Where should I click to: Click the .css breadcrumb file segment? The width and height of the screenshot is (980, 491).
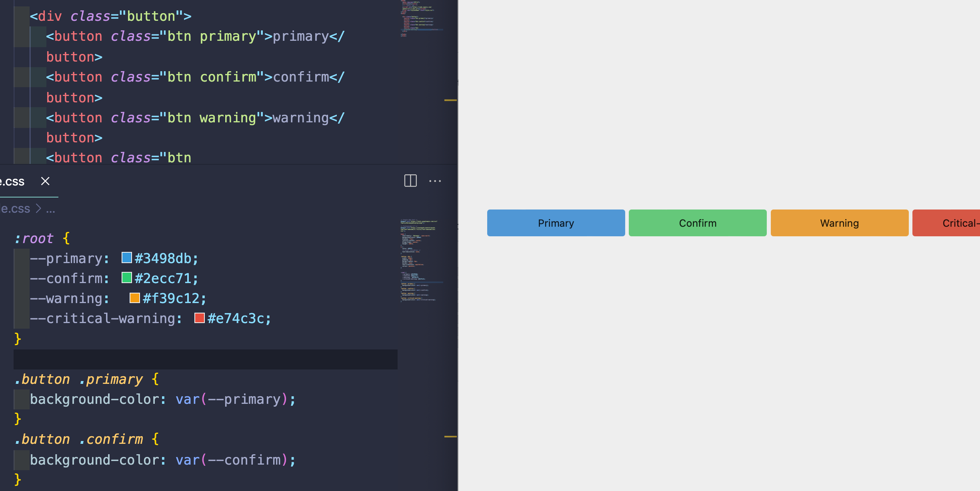[x=15, y=209]
